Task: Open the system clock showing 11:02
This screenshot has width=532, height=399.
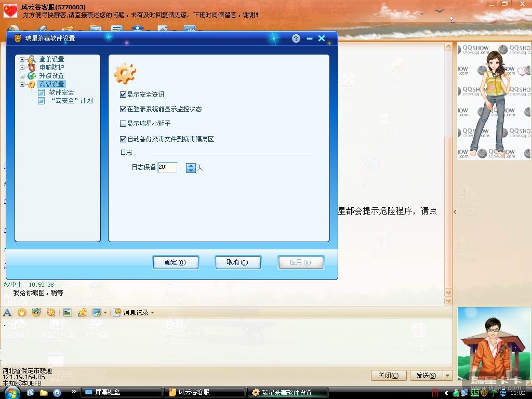Action: click(x=517, y=393)
